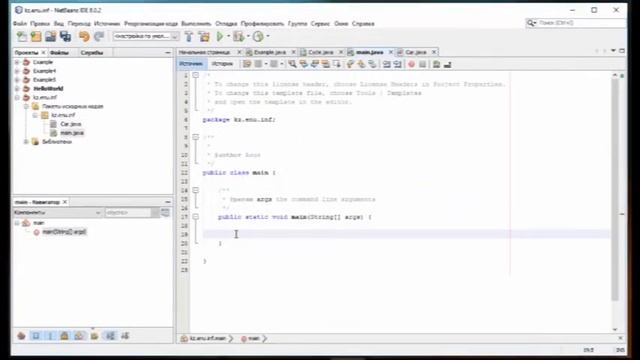Image resolution: width=640 pixels, height=360 pixels.
Task: Click the Debug Project toolbar icon
Action: coord(239,36)
